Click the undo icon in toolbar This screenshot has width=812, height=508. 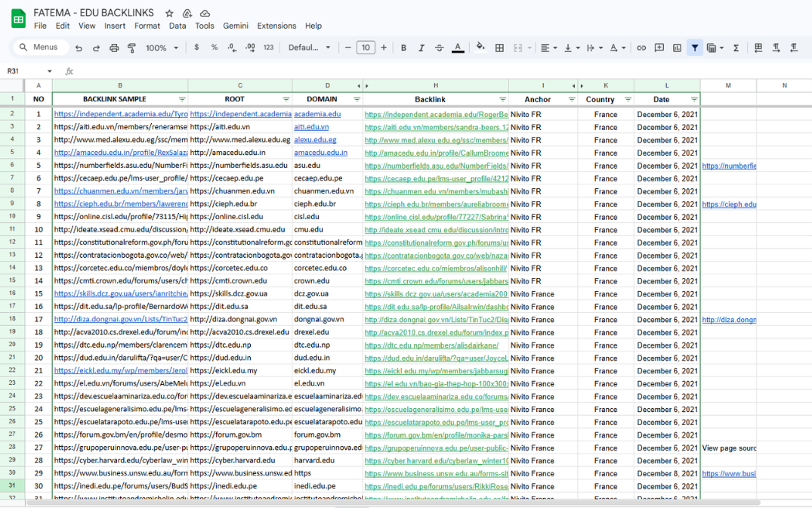coord(79,48)
